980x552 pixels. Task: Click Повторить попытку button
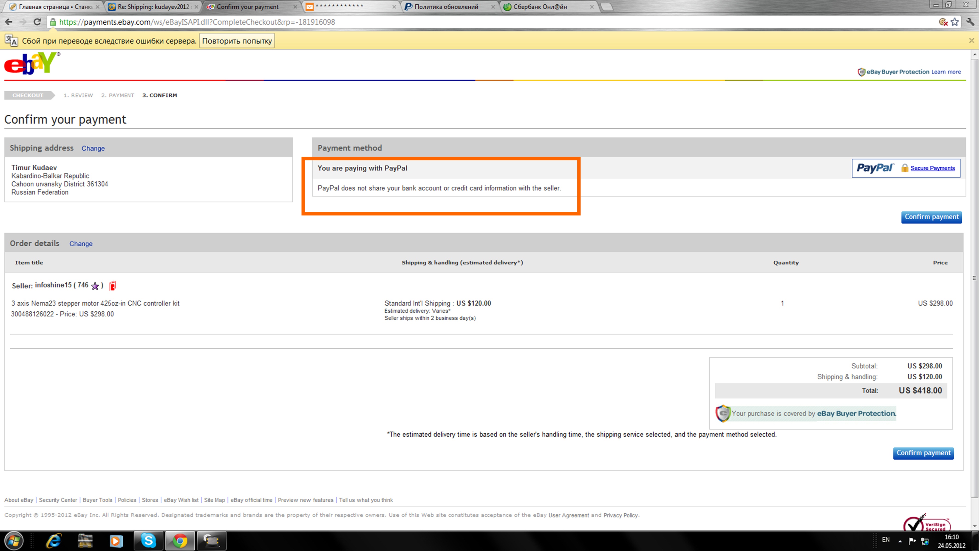(x=237, y=41)
